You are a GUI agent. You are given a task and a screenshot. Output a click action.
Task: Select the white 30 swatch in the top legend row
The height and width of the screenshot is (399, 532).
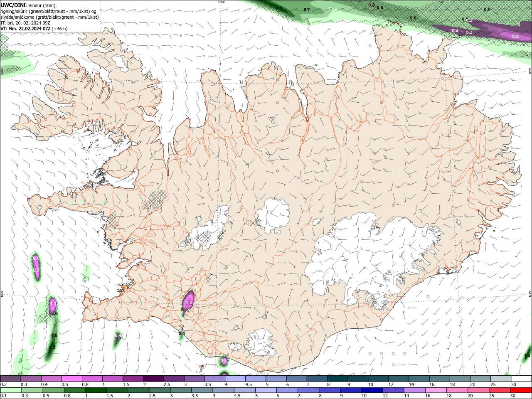521,379
